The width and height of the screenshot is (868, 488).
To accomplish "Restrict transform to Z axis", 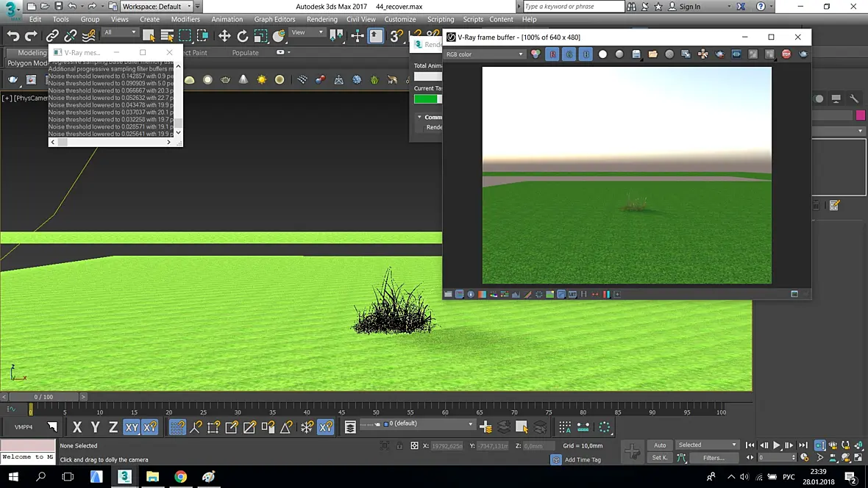I will (x=113, y=427).
